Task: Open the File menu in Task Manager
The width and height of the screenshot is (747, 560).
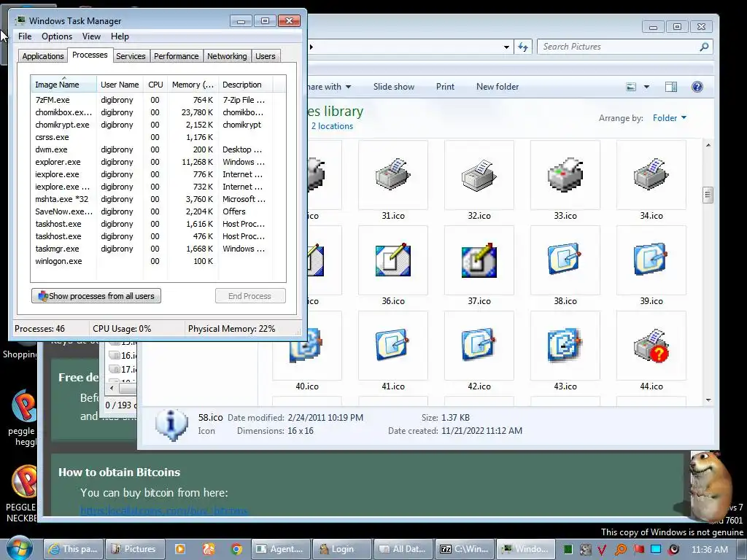Action: 25,36
